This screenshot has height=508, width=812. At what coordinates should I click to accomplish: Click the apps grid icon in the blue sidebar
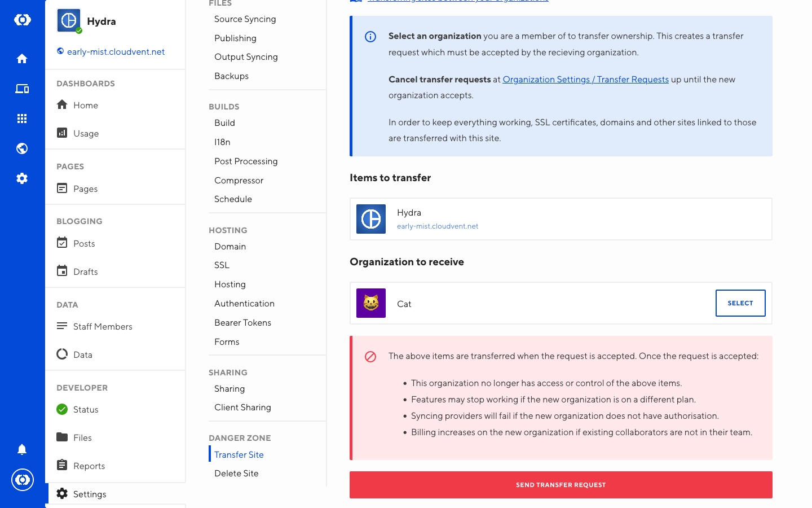pyautogui.click(x=22, y=119)
